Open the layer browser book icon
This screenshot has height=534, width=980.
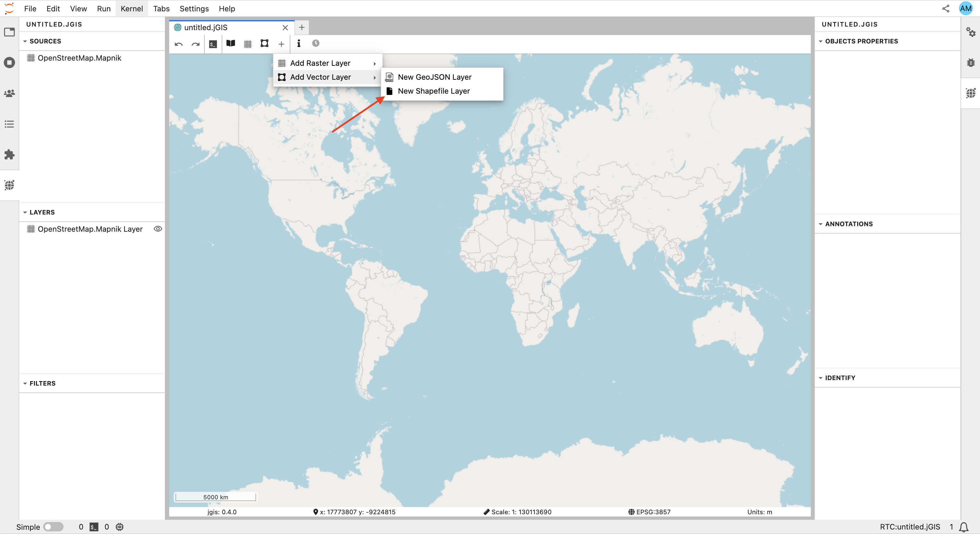(230, 44)
